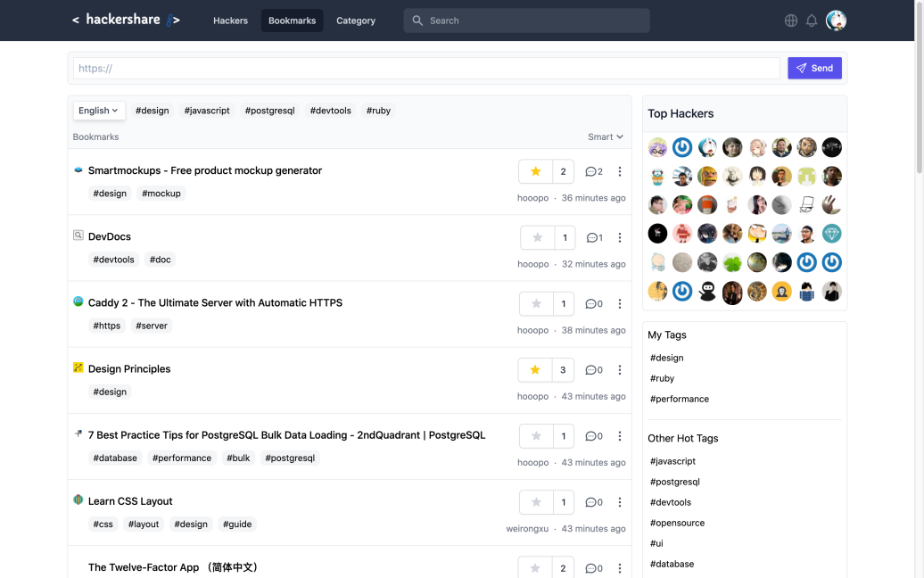Switch to the Hackers tab
Viewport: 924px width, 578px height.
(x=230, y=20)
